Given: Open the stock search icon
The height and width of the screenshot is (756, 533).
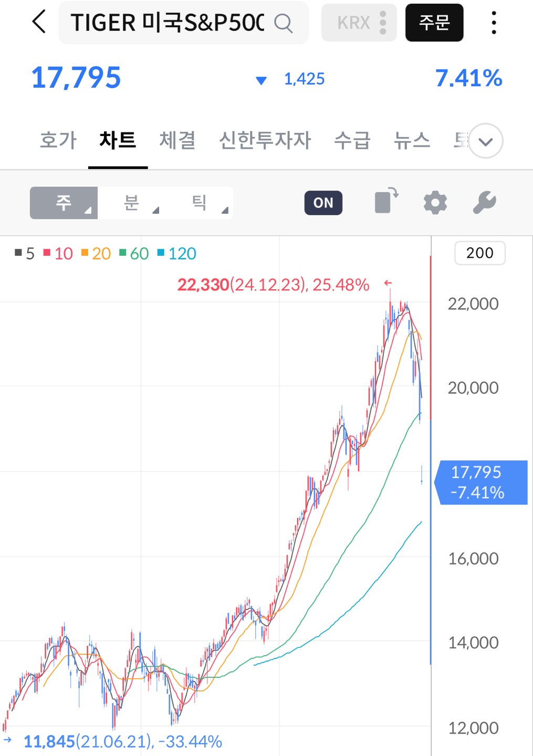Looking at the screenshot, I should (x=284, y=23).
